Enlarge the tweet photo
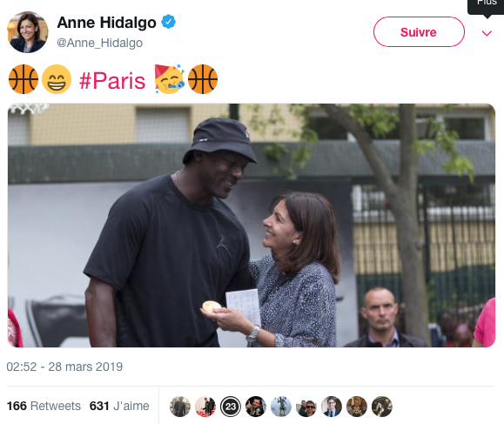This screenshot has width=504, height=424. 252,225
